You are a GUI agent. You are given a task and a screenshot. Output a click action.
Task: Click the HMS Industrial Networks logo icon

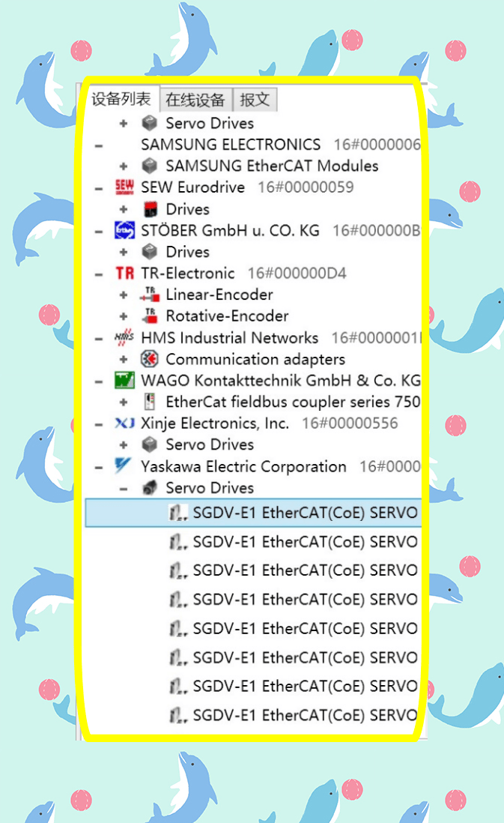click(x=124, y=337)
